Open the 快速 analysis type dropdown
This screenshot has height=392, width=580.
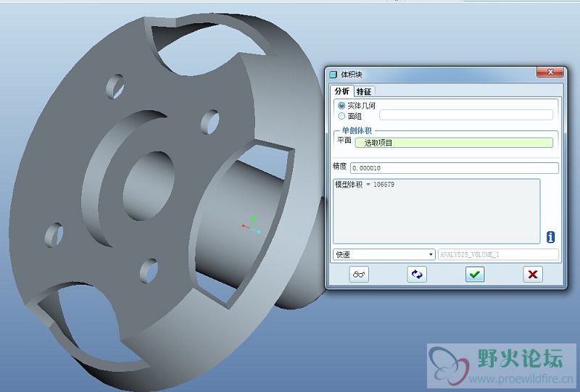click(x=384, y=254)
